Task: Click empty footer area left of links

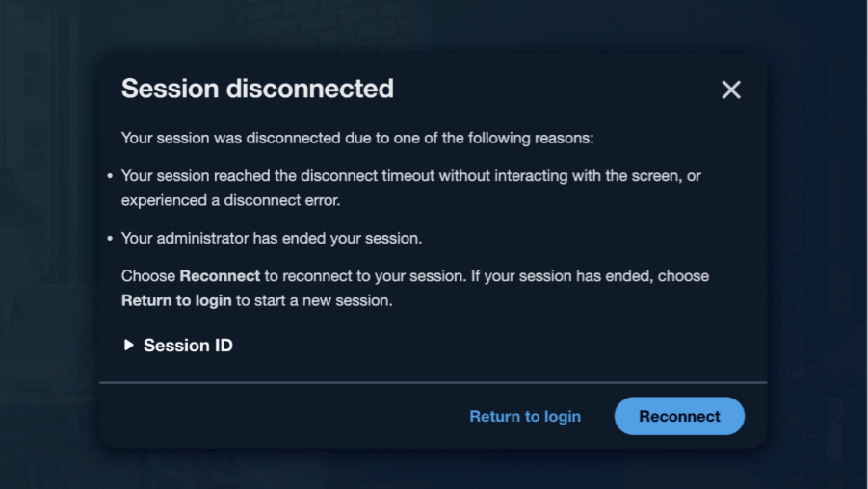Action: point(279,416)
